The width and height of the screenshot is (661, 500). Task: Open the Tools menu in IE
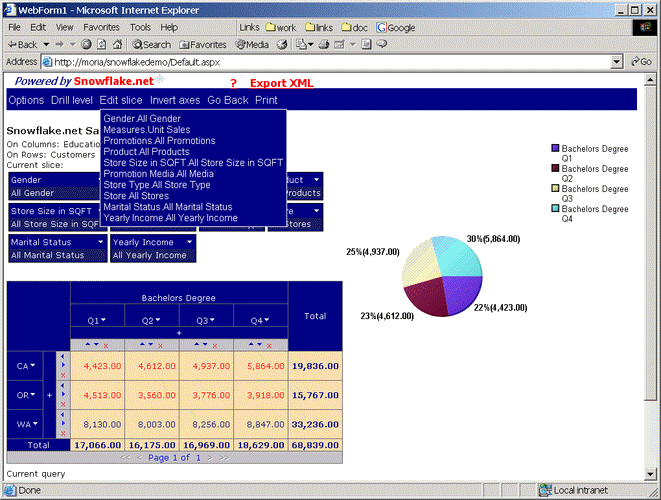tap(140, 27)
